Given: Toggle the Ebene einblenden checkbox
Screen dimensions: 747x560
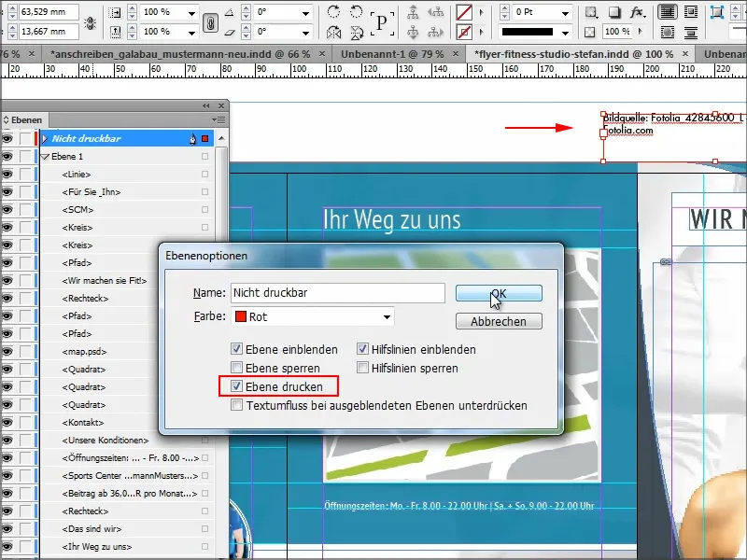Looking at the screenshot, I should coord(236,349).
